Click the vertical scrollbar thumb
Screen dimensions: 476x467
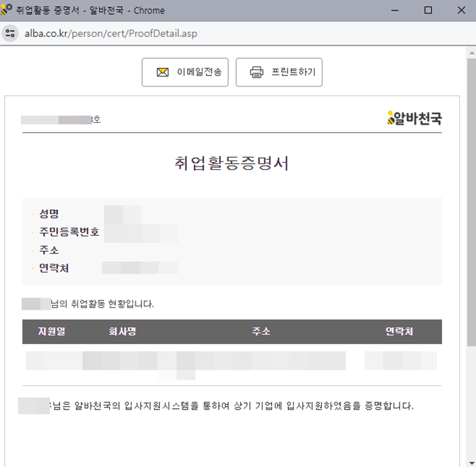point(471,202)
